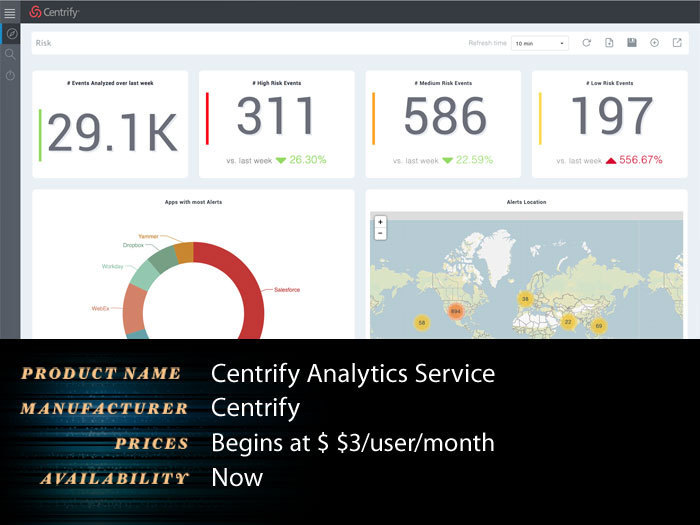Zoom out on the alerts map
700x525 pixels.
pos(380,233)
